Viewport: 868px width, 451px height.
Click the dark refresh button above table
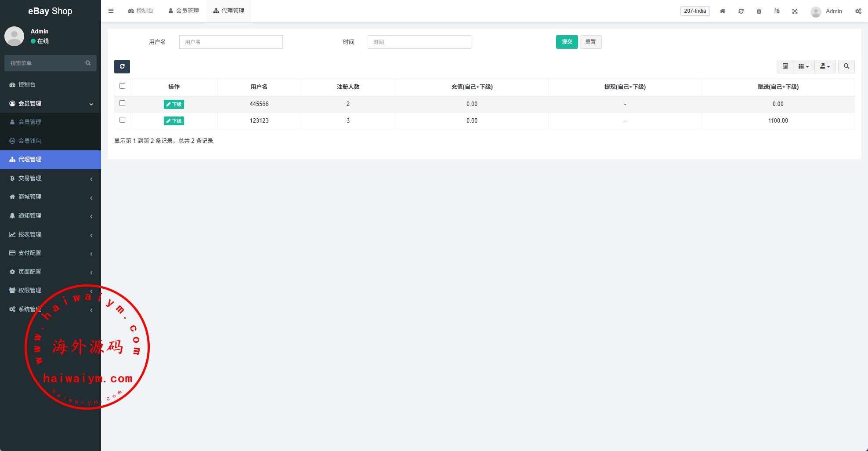click(122, 66)
